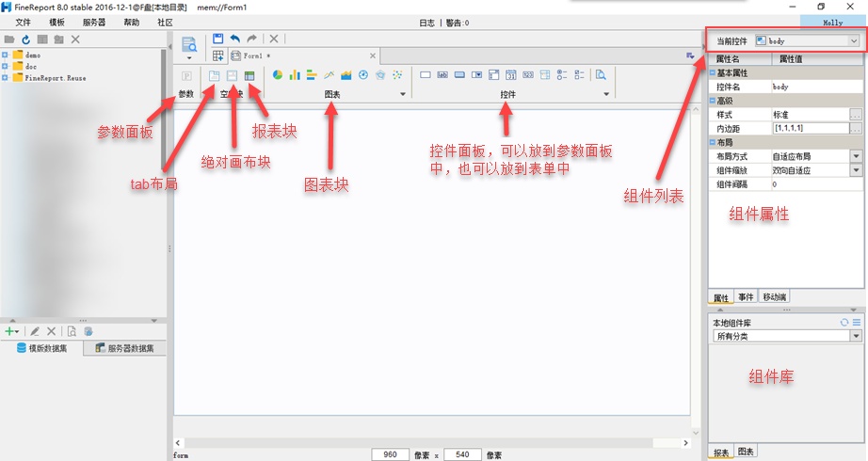Open the preview icon with magnifier

coord(189,45)
